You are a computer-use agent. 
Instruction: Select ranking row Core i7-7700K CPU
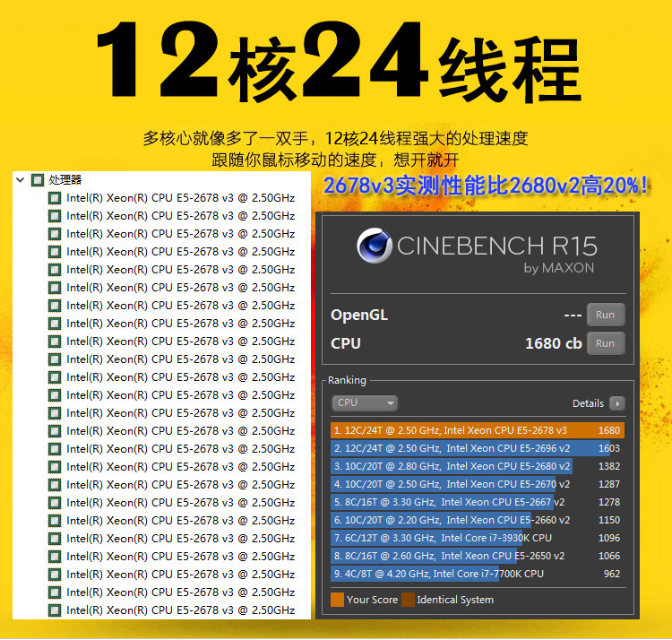478,574
